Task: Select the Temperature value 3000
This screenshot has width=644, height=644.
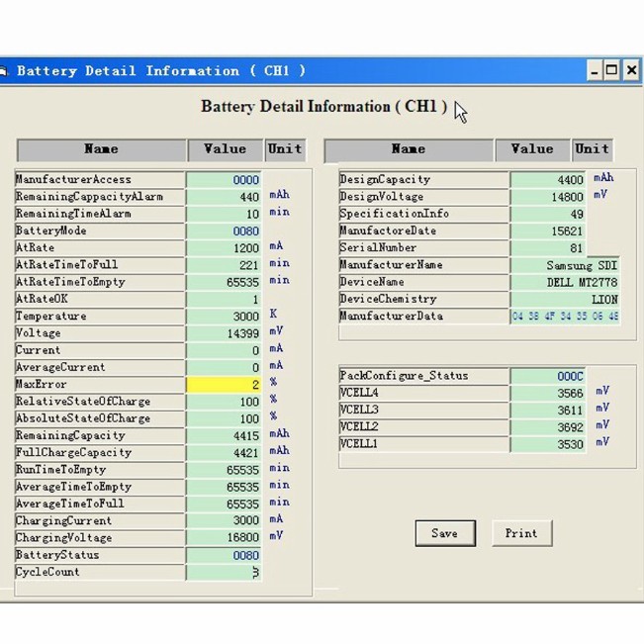Action: [x=224, y=317]
